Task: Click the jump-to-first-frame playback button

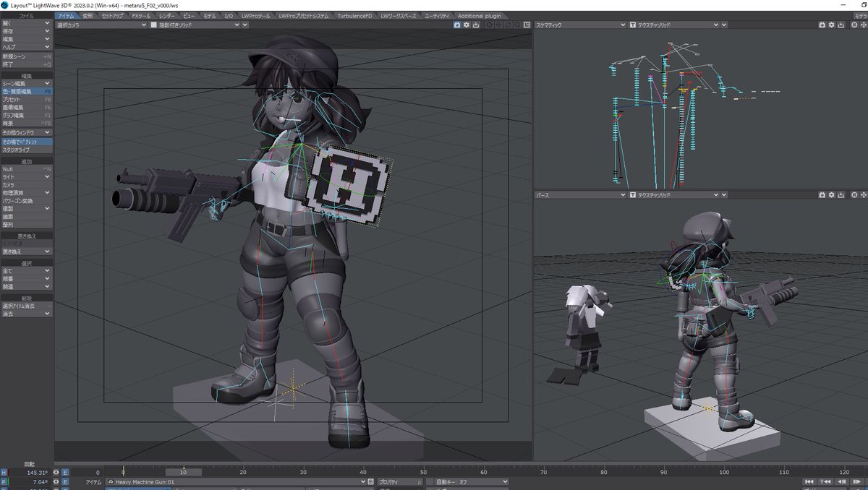Action: coord(811,482)
